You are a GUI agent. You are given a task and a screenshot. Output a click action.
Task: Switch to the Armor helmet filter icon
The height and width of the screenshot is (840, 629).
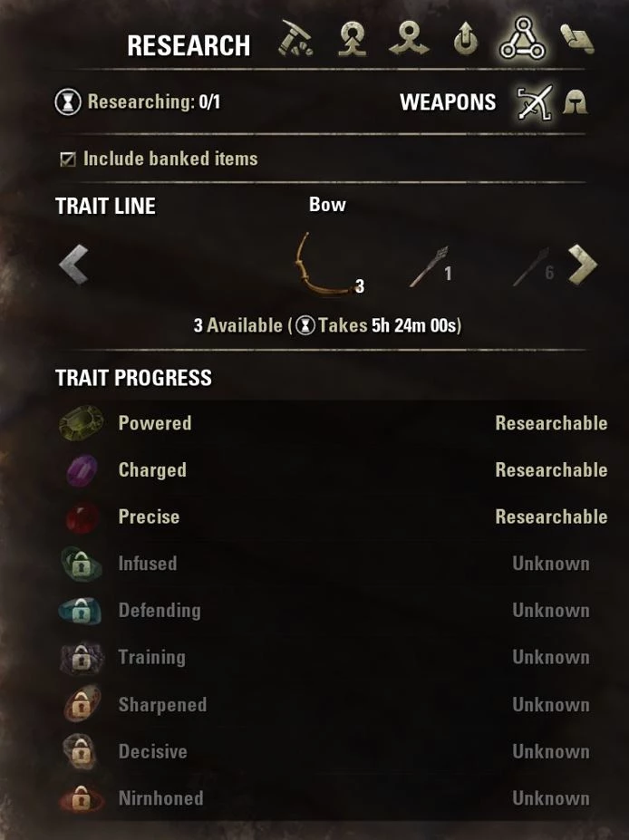click(575, 101)
